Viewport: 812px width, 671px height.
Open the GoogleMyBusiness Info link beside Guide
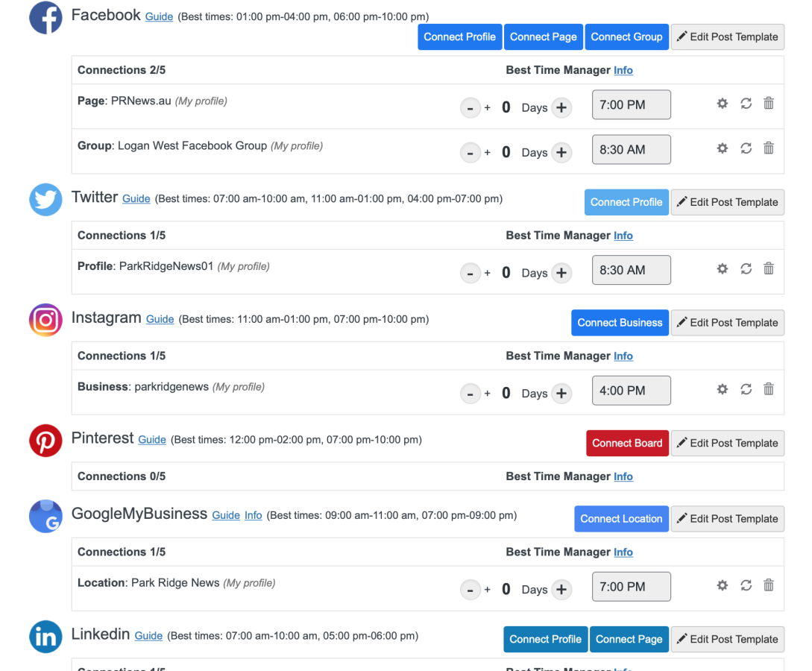[254, 515]
